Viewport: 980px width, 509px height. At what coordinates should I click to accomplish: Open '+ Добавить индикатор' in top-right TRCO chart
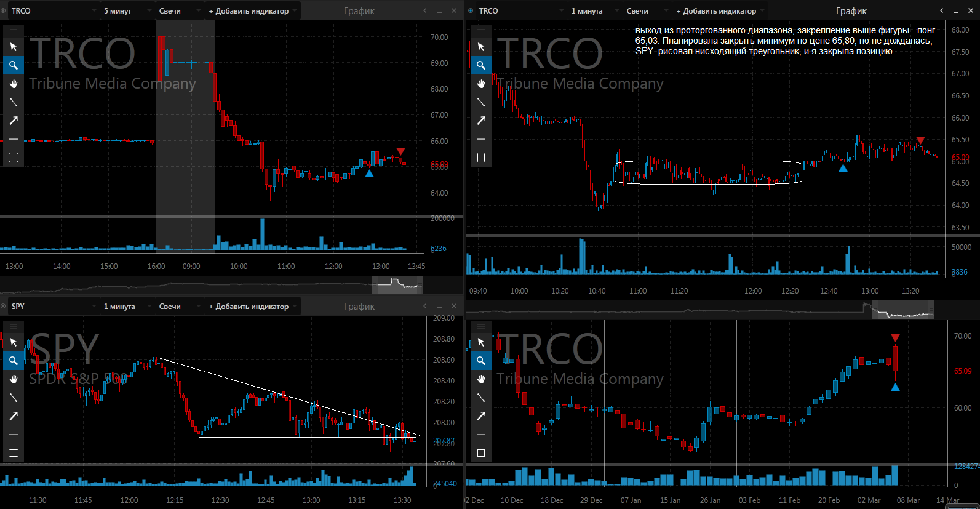720,11
